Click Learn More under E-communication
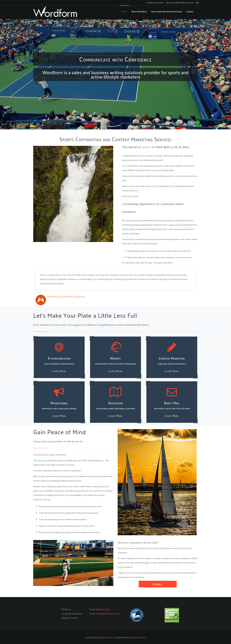 [x=59, y=371]
